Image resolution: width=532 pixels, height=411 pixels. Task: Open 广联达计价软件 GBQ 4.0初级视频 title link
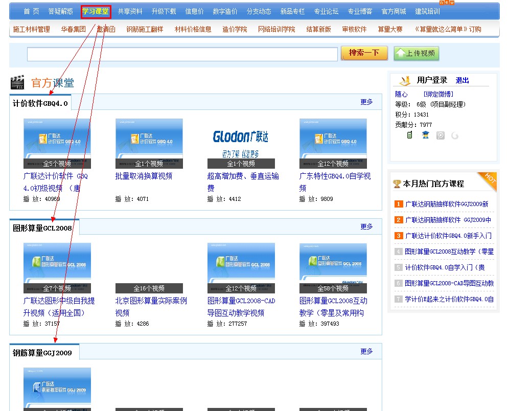tap(55, 182)
